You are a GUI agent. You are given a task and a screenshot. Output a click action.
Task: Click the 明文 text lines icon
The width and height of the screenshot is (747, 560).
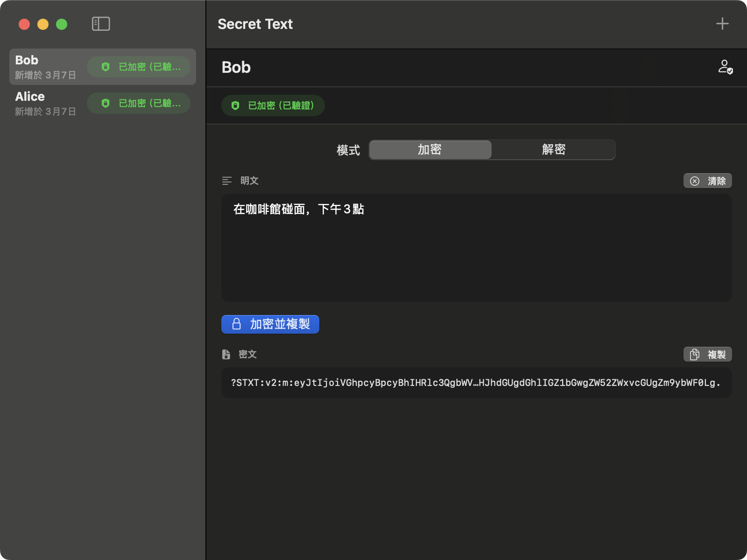coord(227,181)
